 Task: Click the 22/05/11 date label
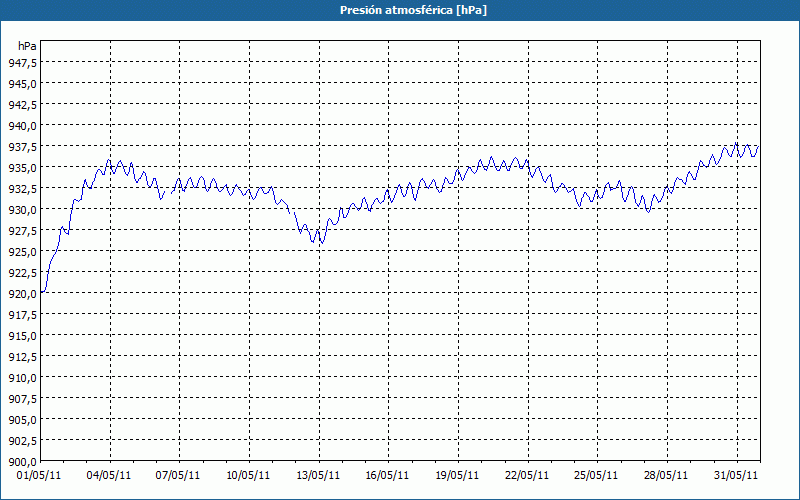point(527,476)
